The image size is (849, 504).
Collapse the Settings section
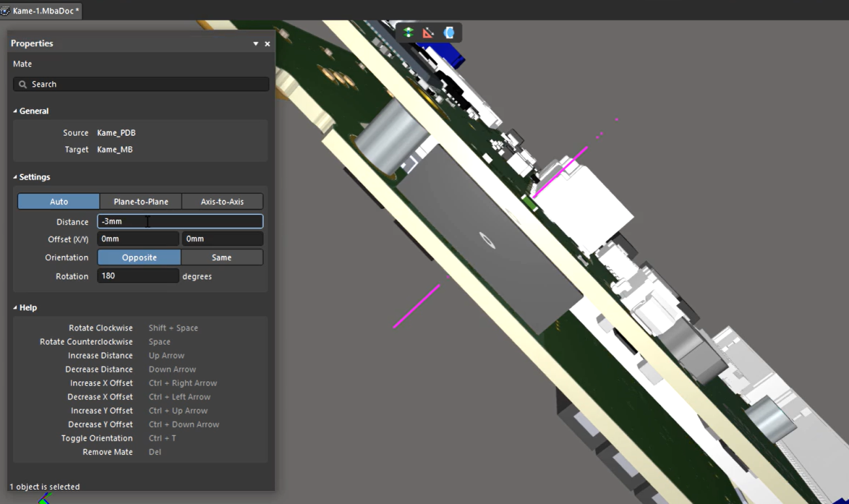click(x=16, y=177)
